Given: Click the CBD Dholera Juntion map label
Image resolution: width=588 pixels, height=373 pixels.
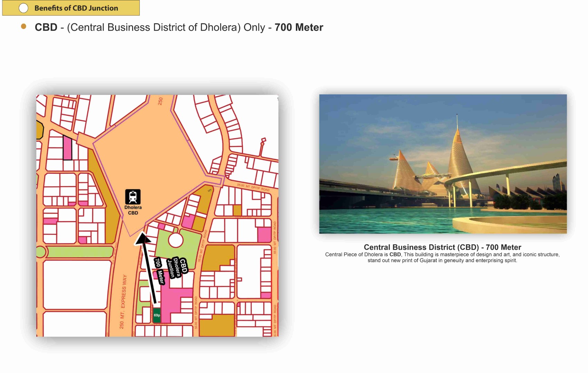Looking at the screenshot, I should coord(177,268).
